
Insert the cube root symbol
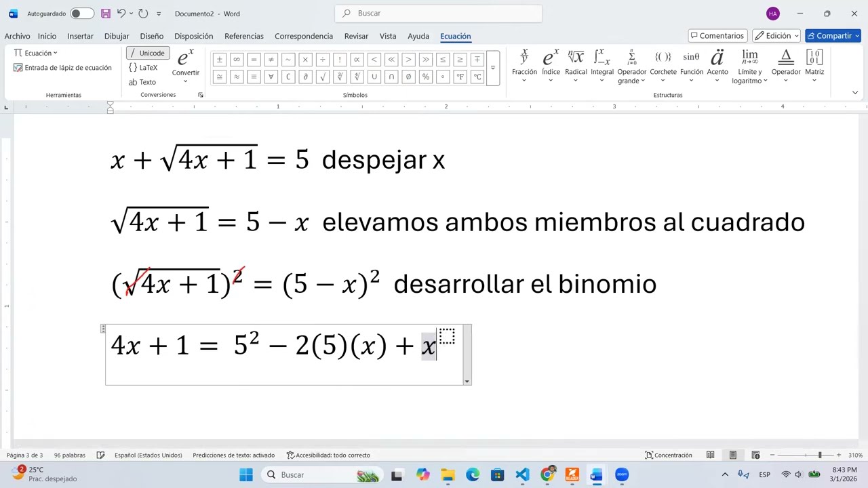(340, 77)
